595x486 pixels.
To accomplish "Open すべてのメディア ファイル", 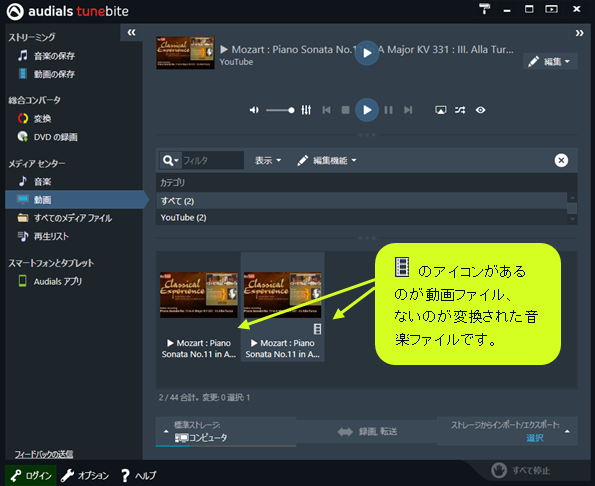I will tap(65, 218).
